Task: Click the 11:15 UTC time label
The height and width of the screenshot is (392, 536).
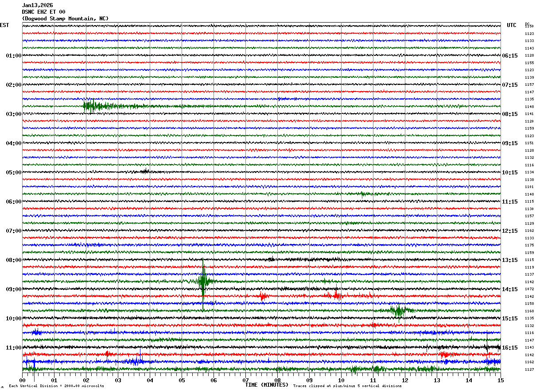Action: tap(510, 202)
